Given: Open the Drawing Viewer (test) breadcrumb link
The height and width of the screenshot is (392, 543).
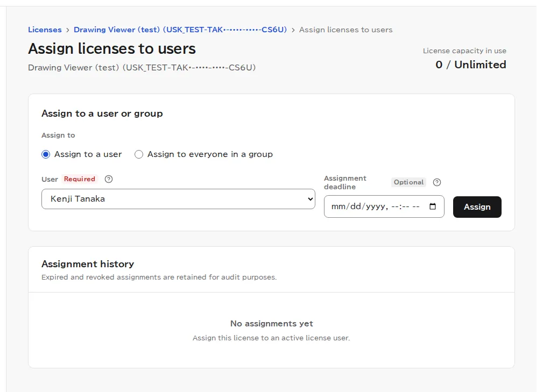Looking at the screenshot, I should (180, 30).
